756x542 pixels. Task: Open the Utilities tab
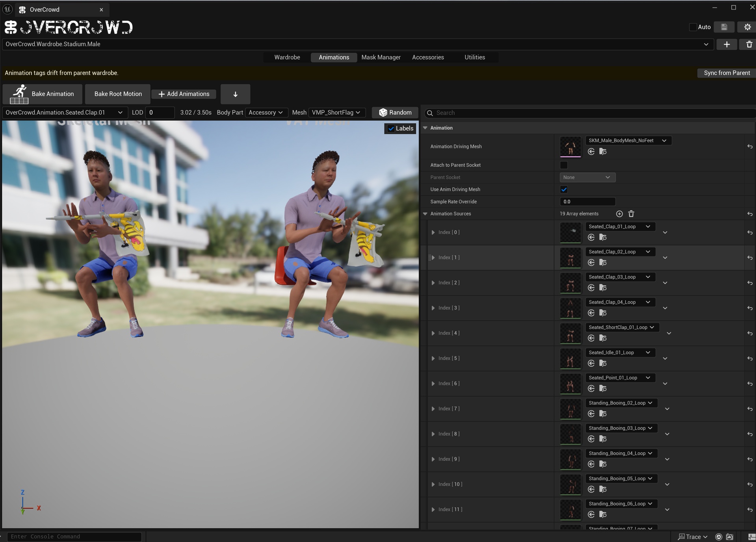(x=475, y=58)
